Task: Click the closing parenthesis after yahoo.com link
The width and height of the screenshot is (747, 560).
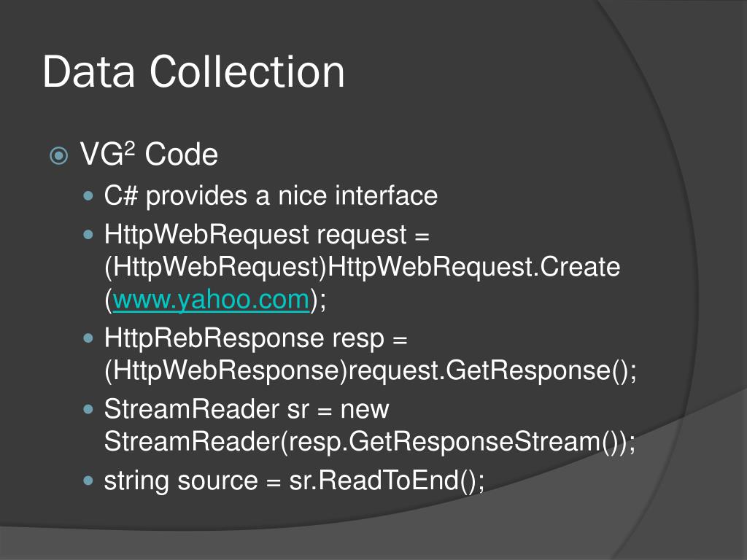Action: click(314, 300)
